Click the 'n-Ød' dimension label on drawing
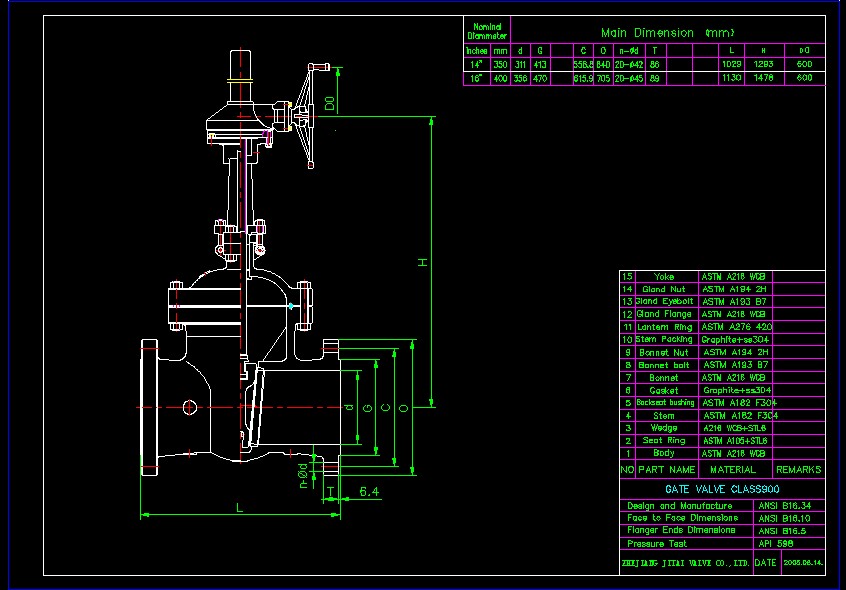Image resolution: width=846 pixels, height=590 pixels. (x=303, y=475)
